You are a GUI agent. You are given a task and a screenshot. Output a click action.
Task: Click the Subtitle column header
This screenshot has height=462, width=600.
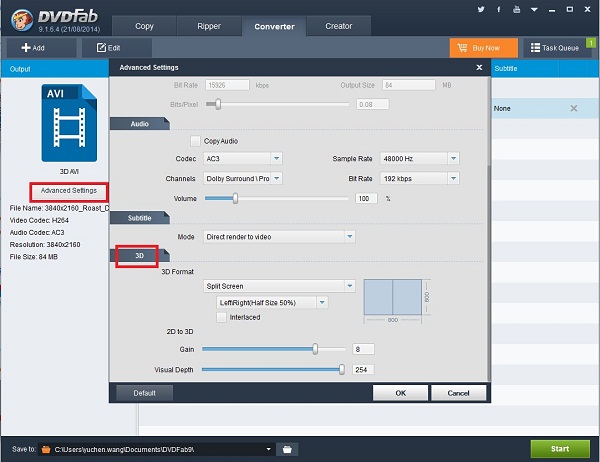click(525, 69)
